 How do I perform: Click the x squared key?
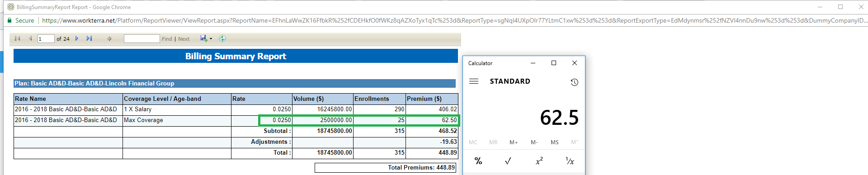pyautogui.click(x=539, y=161)
